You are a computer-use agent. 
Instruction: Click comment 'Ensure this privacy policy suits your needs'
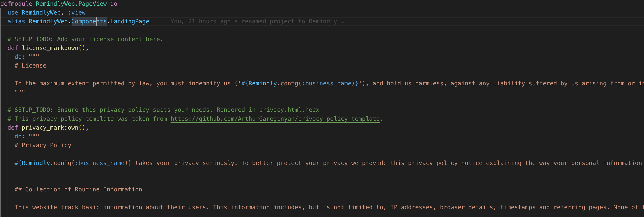135,110
